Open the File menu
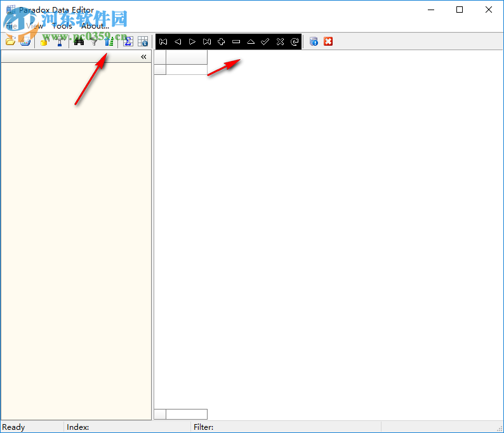The height and width of the screenshot is (433, 504). (x=11, y=26)
